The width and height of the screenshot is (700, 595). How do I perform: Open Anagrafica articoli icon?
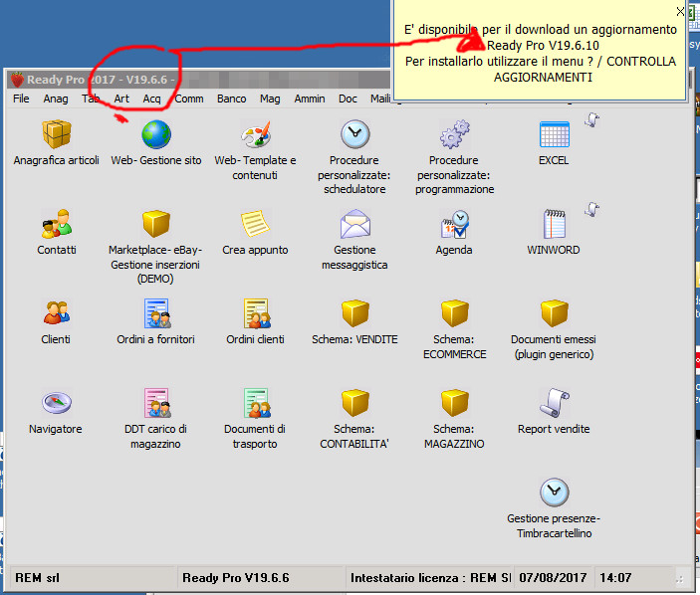tap(56, 134)
